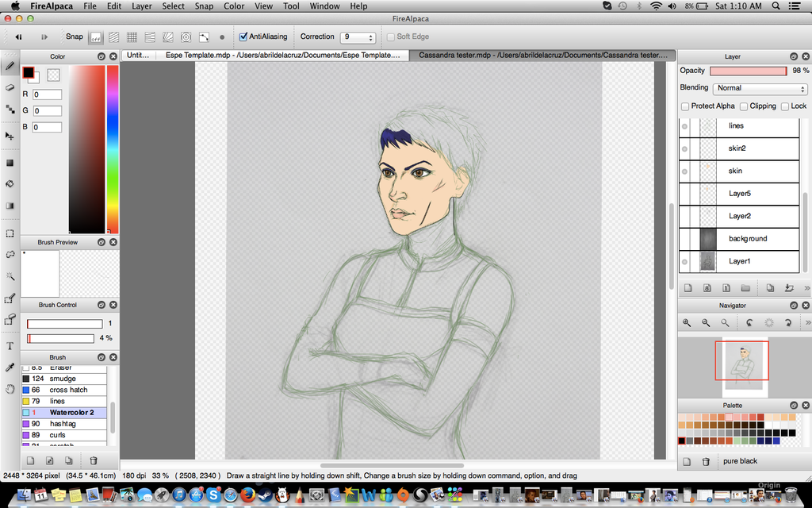Open the Layer menu in the menu bar

[x=142, y=6]
